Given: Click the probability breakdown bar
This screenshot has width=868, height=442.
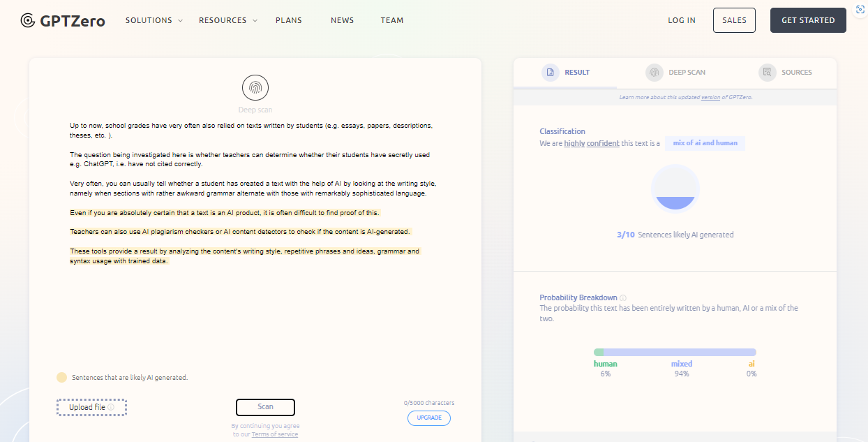Looking at the screenshot, I should (675, 353).
